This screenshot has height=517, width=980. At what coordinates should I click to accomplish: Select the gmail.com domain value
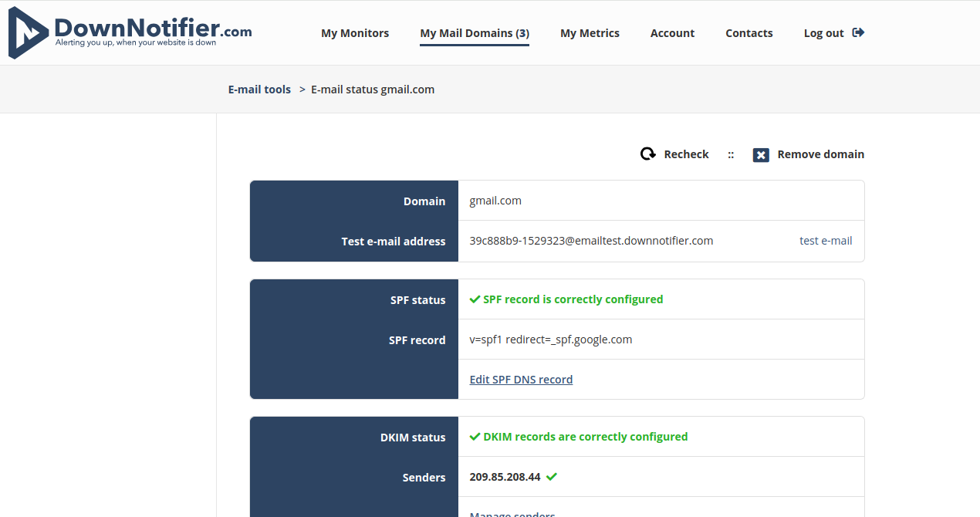click(495, 201)
